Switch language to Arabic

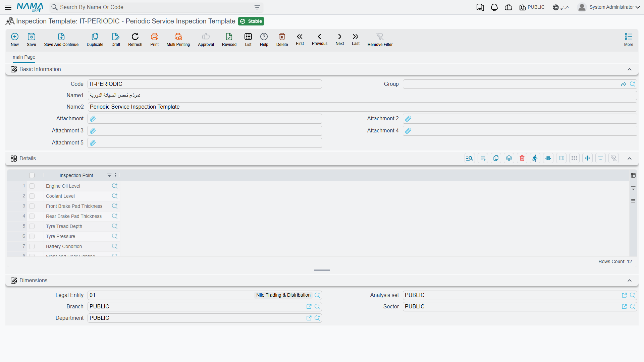[x=561, y=7]
